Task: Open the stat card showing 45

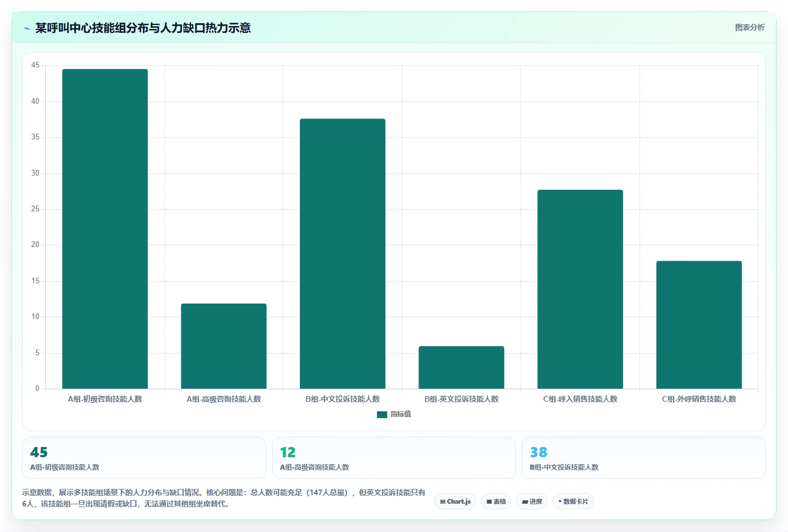Action: [x=144, y=458]
